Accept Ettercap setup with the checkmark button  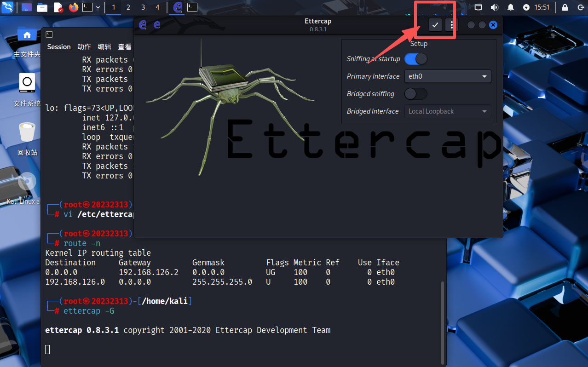coord(435,25)
